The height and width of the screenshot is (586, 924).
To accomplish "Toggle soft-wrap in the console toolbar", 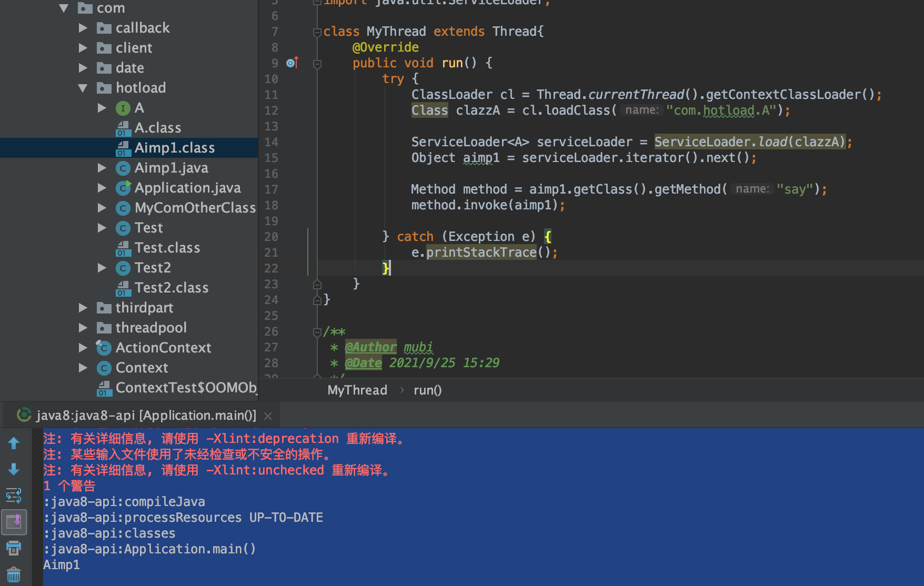I will (14, 495).
